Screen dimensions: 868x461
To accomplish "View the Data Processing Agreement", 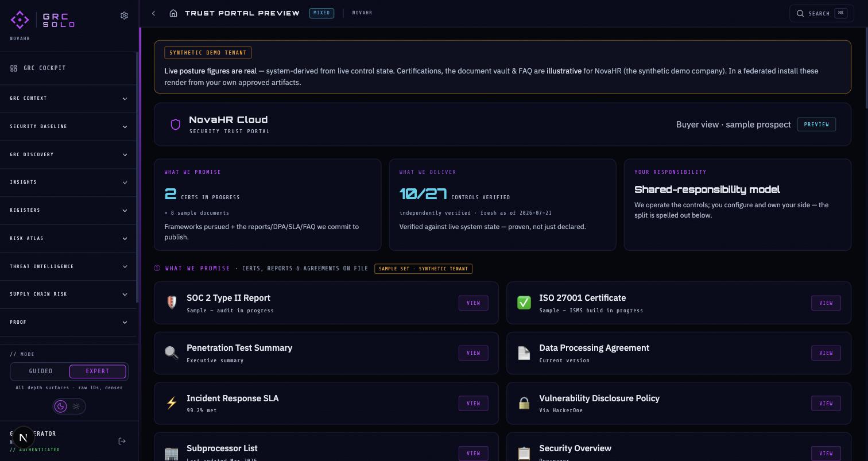I will point(826,353).
